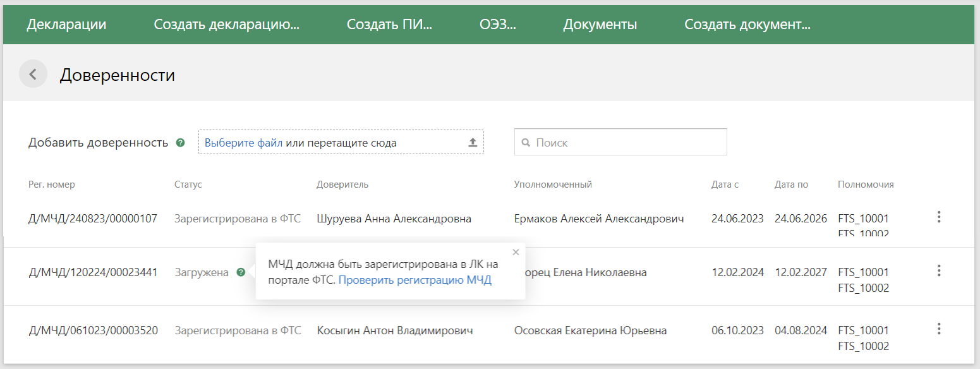980x369 pixels.
Task: Open three-dot menu for Косыгин Антон Владимирович row
Action: (938, 329)
